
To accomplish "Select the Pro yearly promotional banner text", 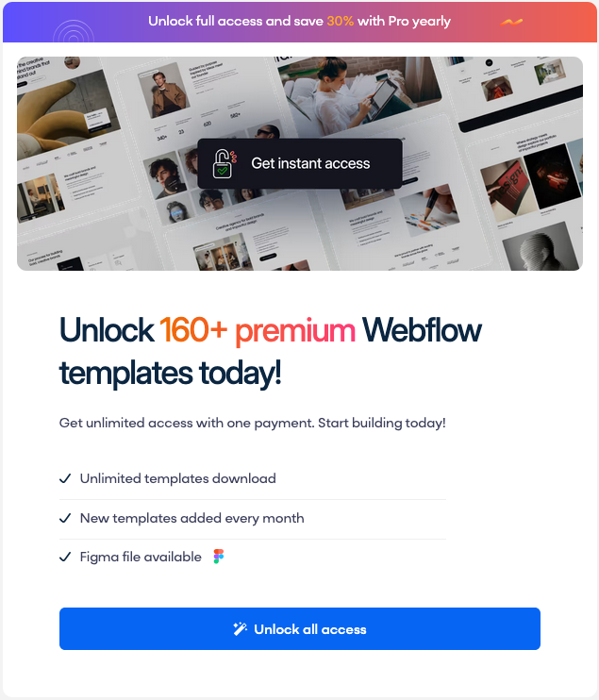I will click(x=300, y=21).
